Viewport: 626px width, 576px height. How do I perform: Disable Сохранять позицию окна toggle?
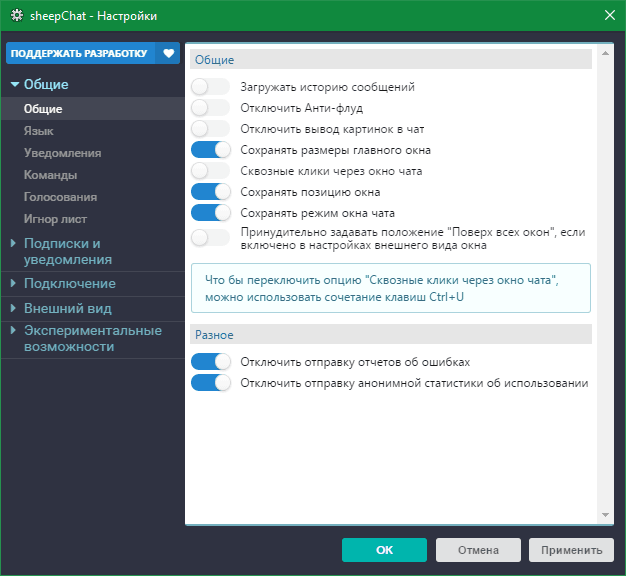[210, 192]
